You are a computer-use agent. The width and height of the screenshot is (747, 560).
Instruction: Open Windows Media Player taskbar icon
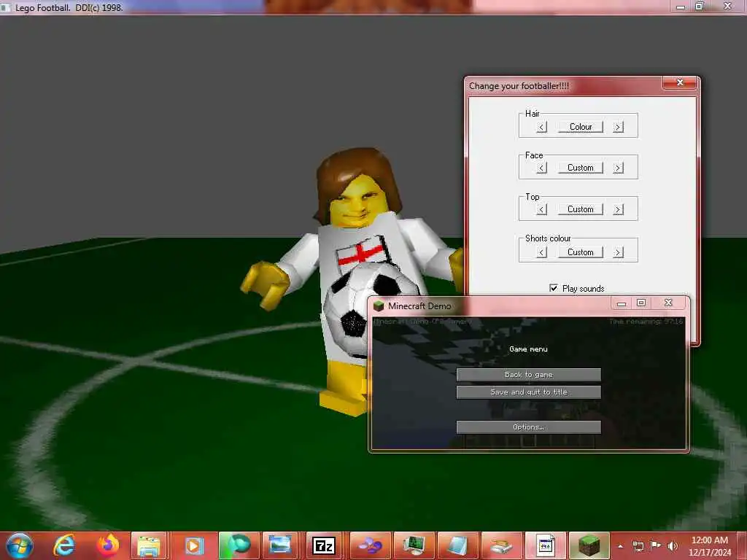(193, 545)
